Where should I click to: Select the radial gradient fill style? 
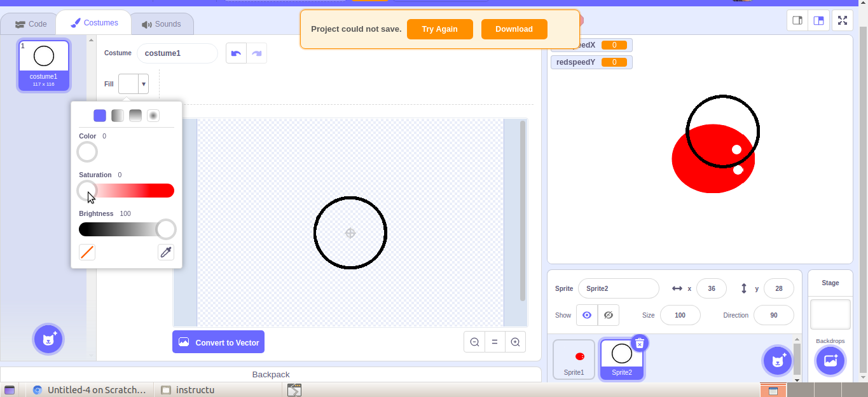[153, 115]
